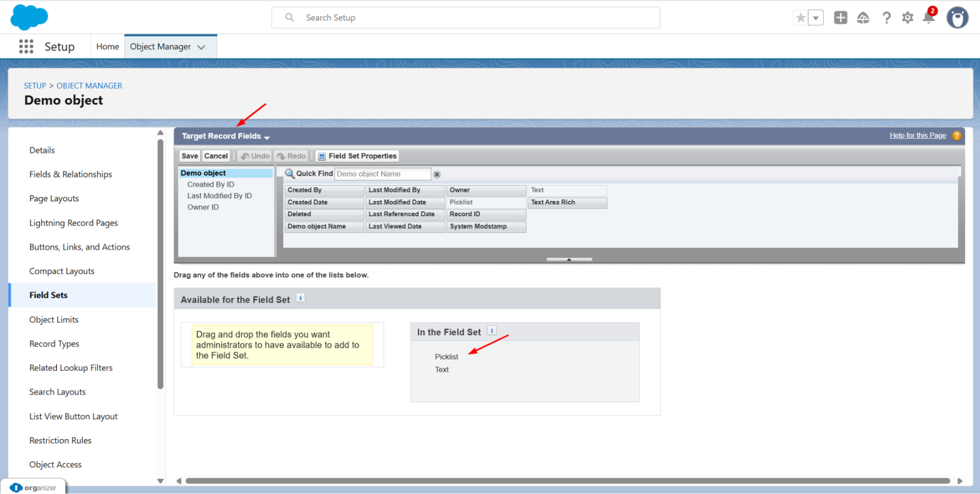Screen dimensions: 980x494
Task: Click into the Quick Find input field
Action: pyautogui.click(x=382, y=174)
